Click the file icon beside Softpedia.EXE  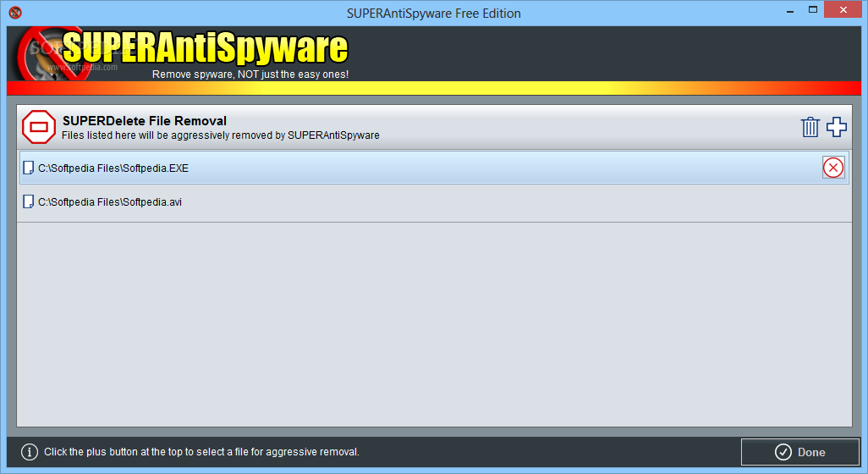point(28,168)
